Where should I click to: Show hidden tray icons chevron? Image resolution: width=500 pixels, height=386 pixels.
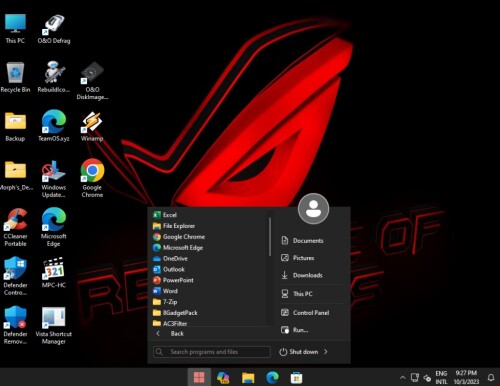point(403,378)
